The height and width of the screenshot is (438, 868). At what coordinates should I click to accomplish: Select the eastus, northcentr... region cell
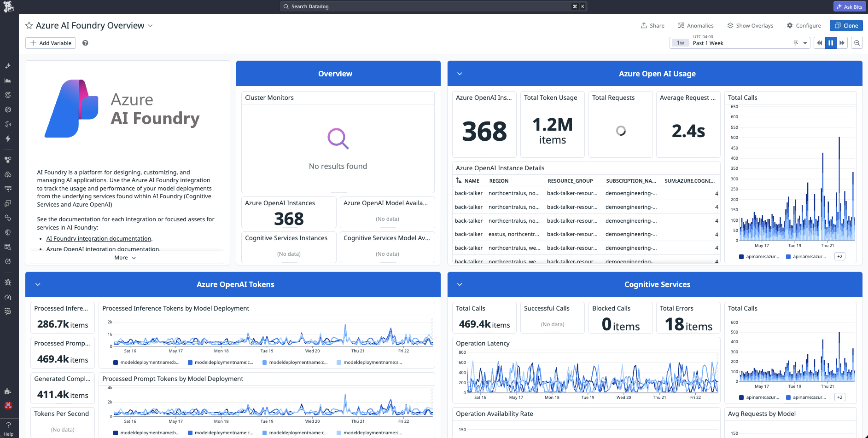click(x=513, y=234)
